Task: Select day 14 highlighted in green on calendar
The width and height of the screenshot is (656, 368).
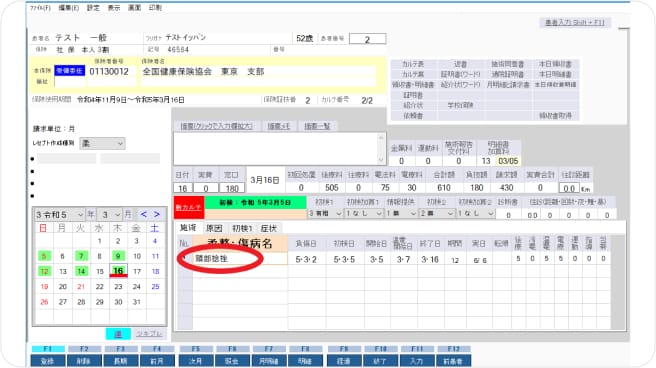Action: tap(81, 271)
